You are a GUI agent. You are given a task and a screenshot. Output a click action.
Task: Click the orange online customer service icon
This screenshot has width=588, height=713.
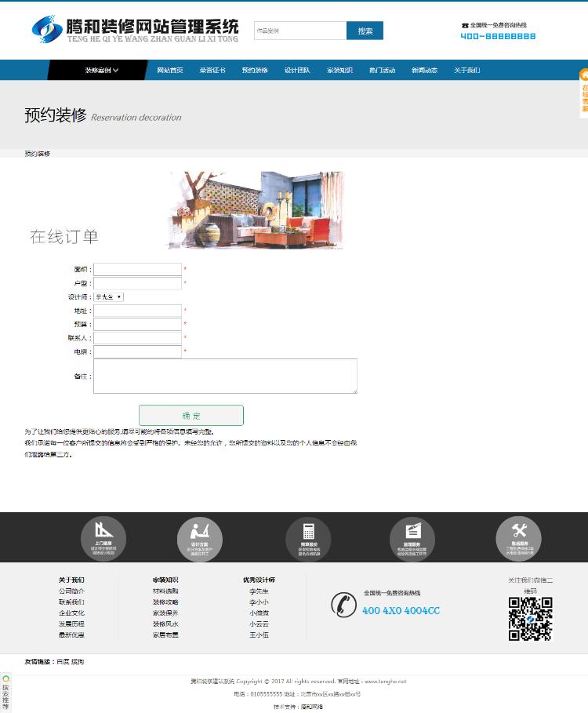click(584, 75)
